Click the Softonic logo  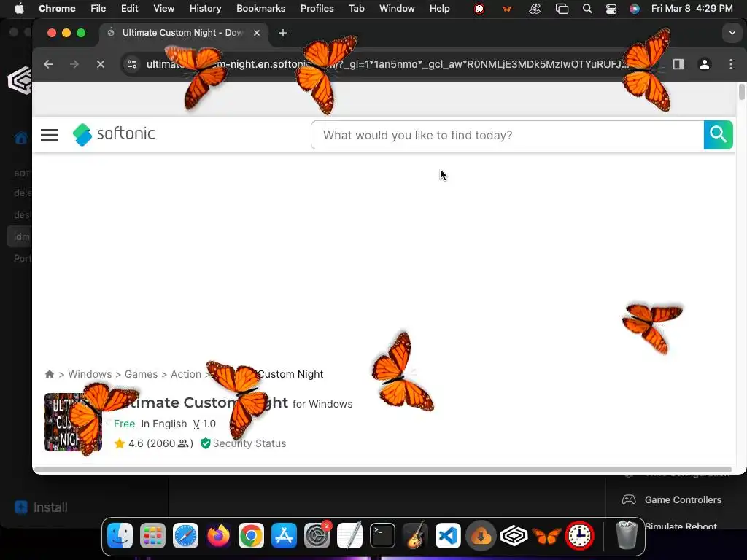tap(114, 134)
